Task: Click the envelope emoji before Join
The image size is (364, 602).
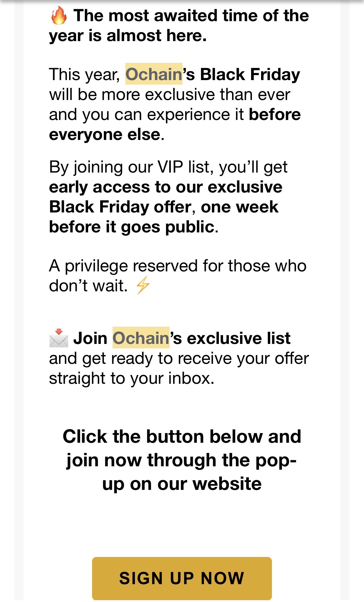Action: (59, 338)
